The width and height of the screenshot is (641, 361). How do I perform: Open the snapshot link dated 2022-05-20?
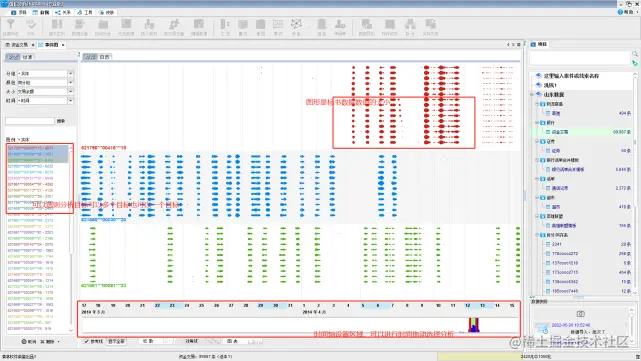(x=571, y=325)
